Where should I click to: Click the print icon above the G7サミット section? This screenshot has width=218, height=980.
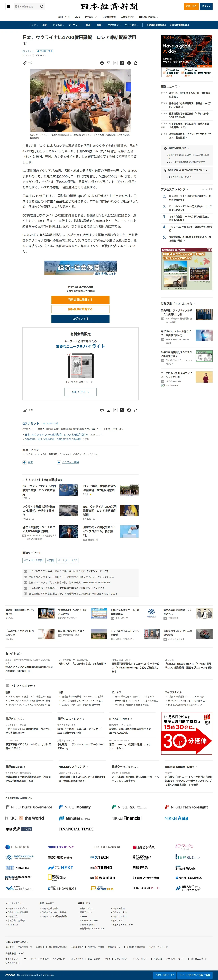pyautogui.click(x=102, y=410)
